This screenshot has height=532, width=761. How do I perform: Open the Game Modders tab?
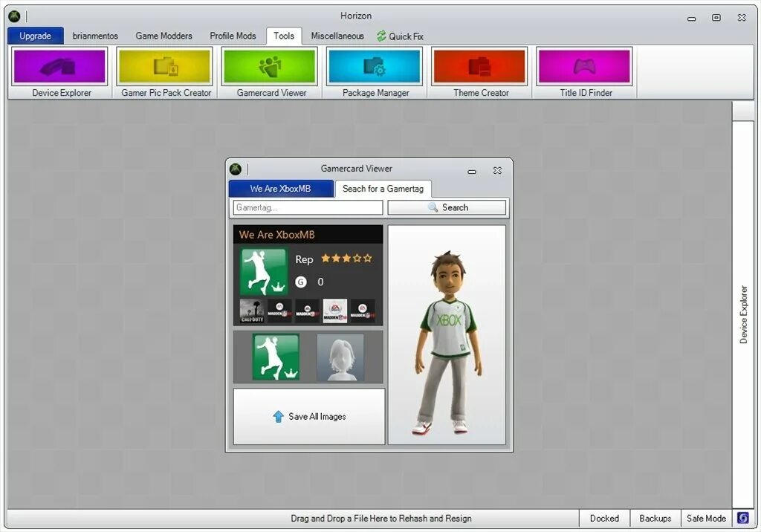164,36
